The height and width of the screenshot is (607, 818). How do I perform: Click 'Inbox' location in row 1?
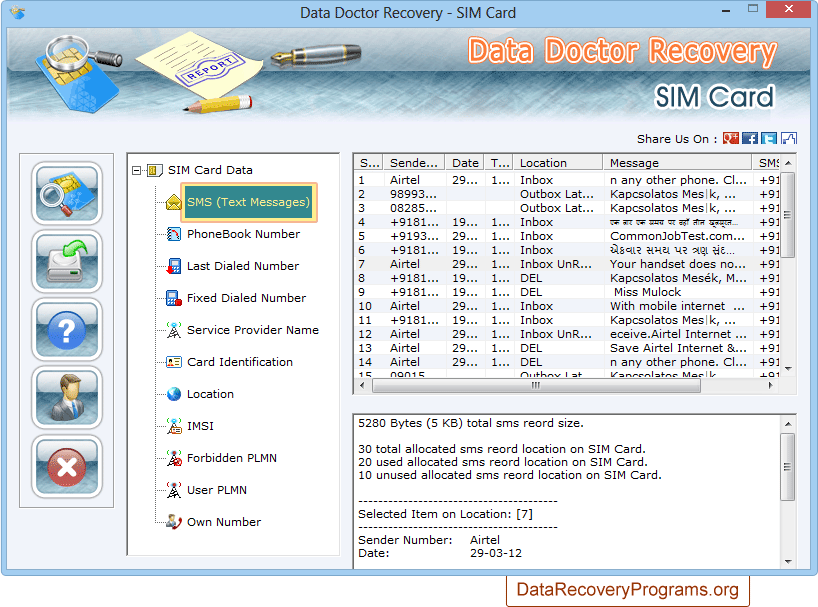click(536, 180)
